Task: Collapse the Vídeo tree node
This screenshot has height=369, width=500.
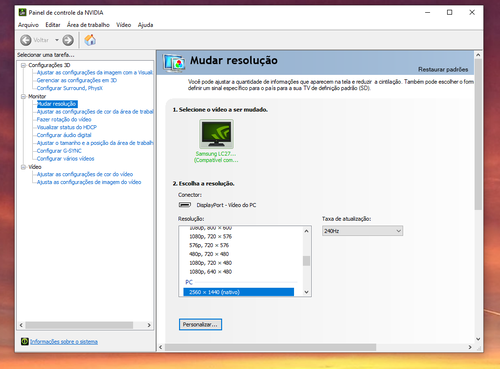Action: click(x=23, y=167)
